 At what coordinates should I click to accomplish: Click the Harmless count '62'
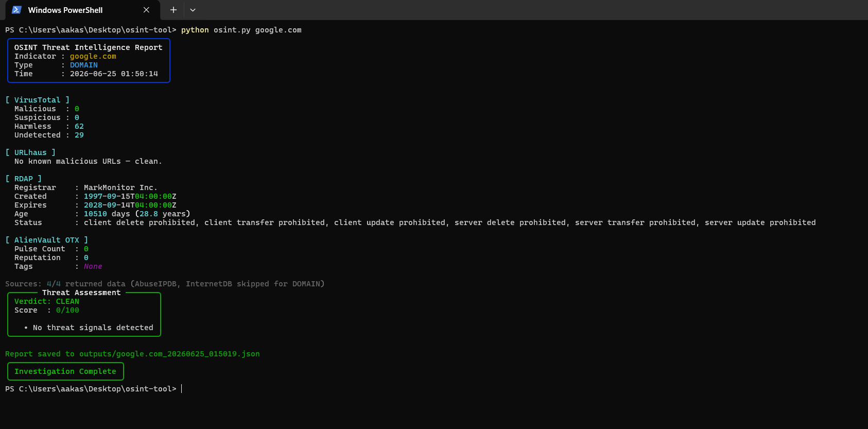coord(79,126)
